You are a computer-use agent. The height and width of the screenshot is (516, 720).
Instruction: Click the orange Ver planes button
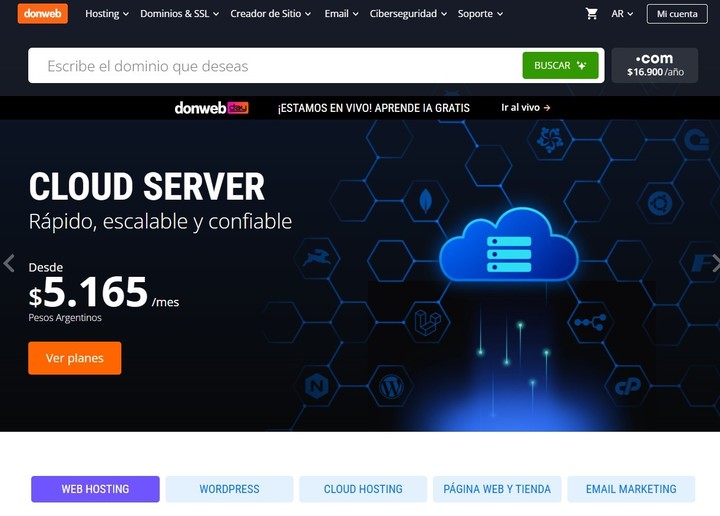[x=75, y=358]
